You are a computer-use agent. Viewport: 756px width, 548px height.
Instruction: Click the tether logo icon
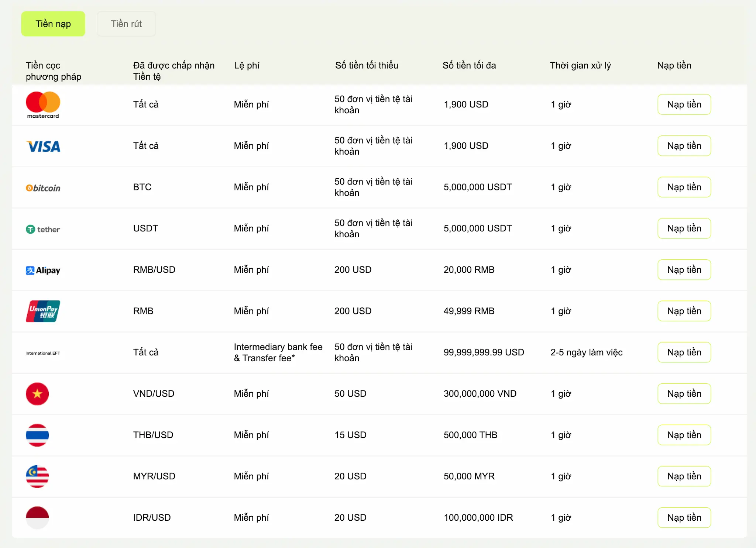coord(43,229)
